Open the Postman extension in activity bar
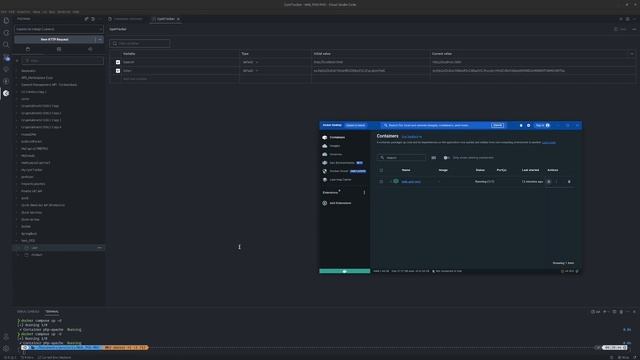This screenshot has height=360, width=640. point(6,93)
